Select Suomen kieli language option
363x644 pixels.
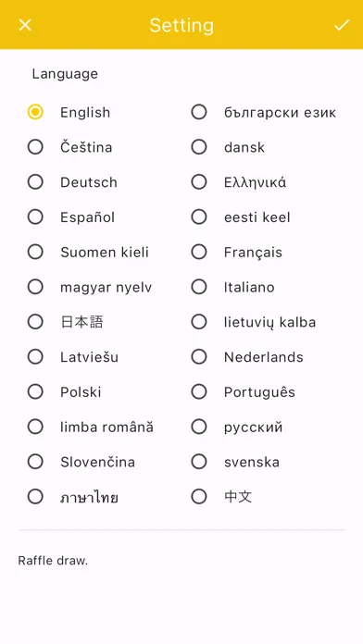coord(35,252)
